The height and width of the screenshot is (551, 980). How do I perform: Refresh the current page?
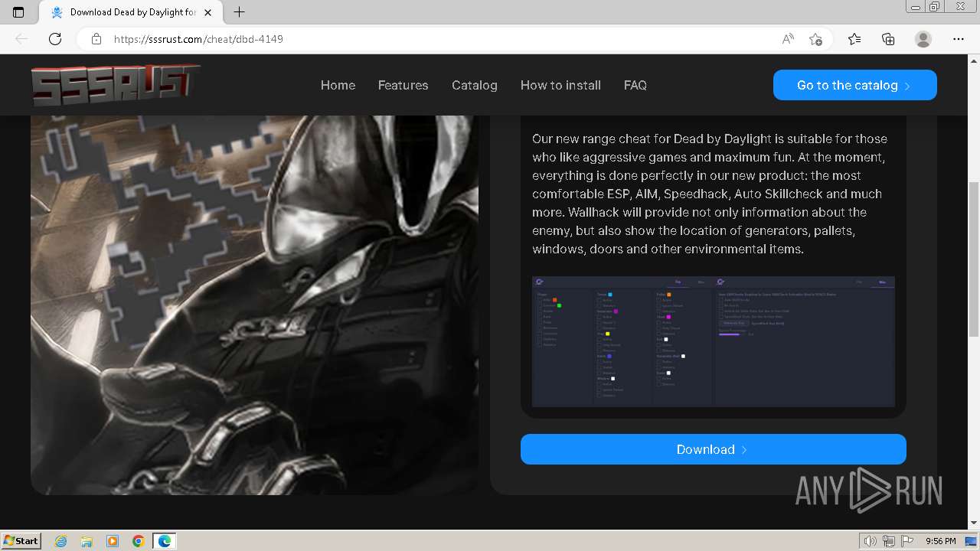(55, 39)
